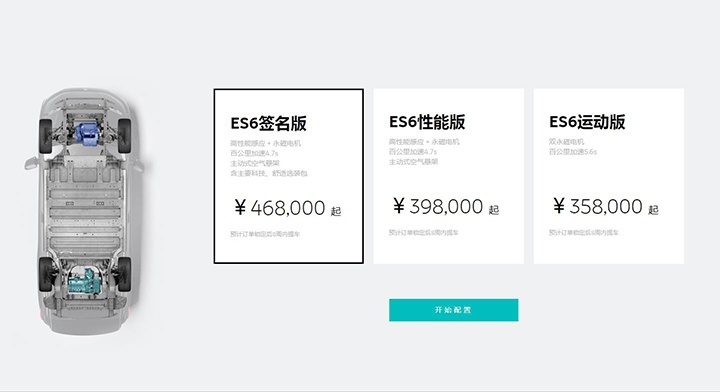This screenshot has height=392, width=720.
Task: Select the ES6性能版 trim card
Action: (449, 176)
